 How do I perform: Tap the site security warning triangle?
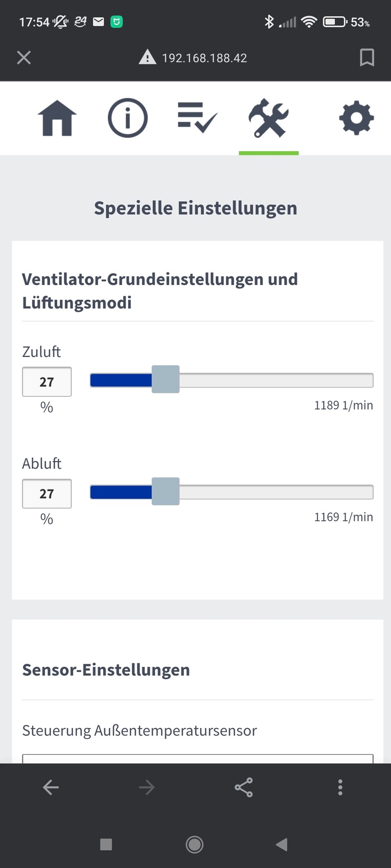147,58
